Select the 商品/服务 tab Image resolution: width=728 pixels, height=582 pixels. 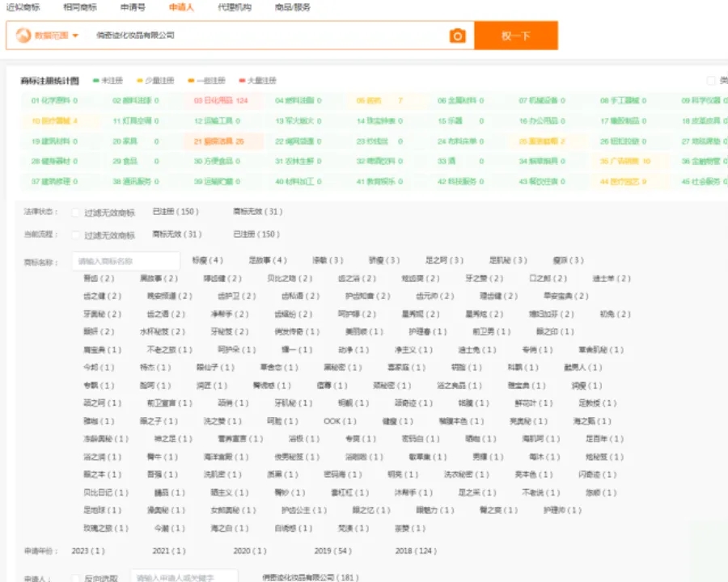[x=292, y=7]
